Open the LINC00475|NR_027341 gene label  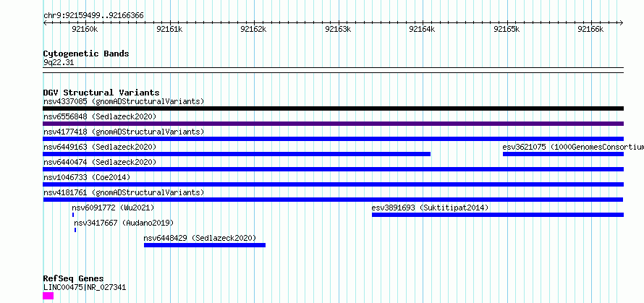(x=85, y=287)
